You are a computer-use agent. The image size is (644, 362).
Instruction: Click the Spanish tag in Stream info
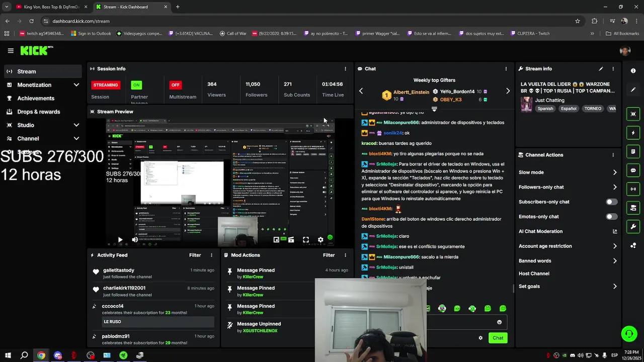(545, 109)
